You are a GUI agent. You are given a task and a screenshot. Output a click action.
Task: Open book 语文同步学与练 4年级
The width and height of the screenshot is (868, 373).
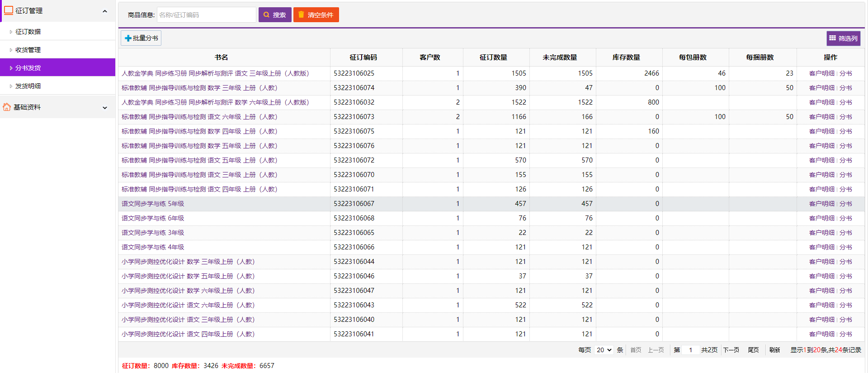click(153, 247)
